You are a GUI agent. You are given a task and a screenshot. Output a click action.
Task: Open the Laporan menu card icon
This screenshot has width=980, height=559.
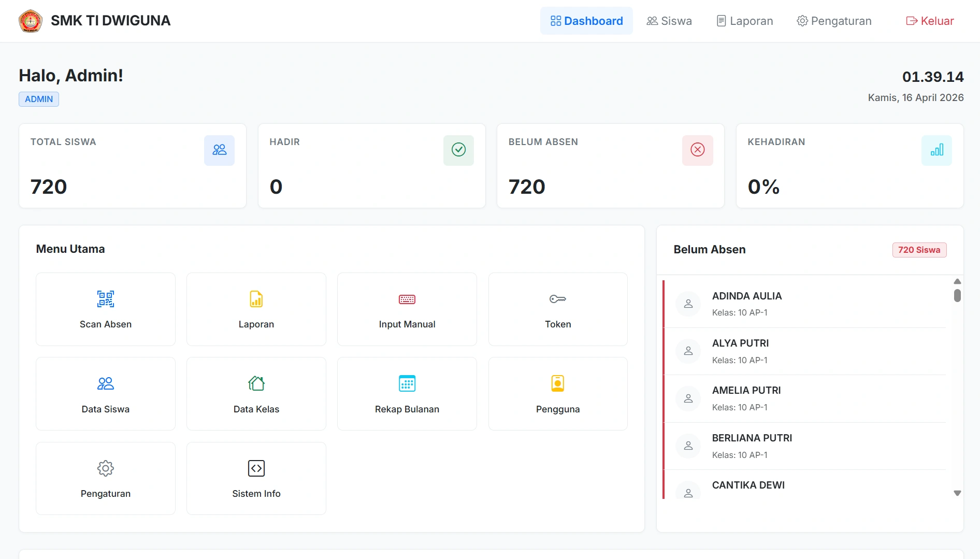256,299
